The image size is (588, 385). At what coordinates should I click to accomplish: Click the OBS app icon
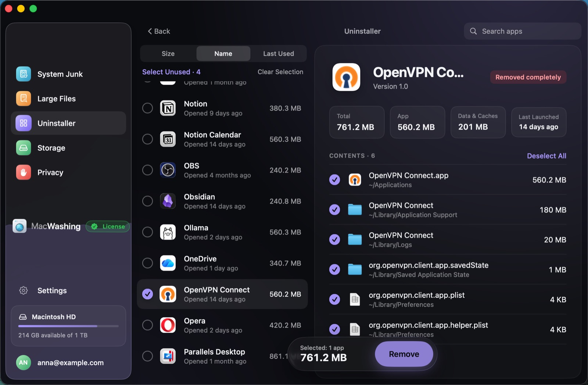[168, 170]
